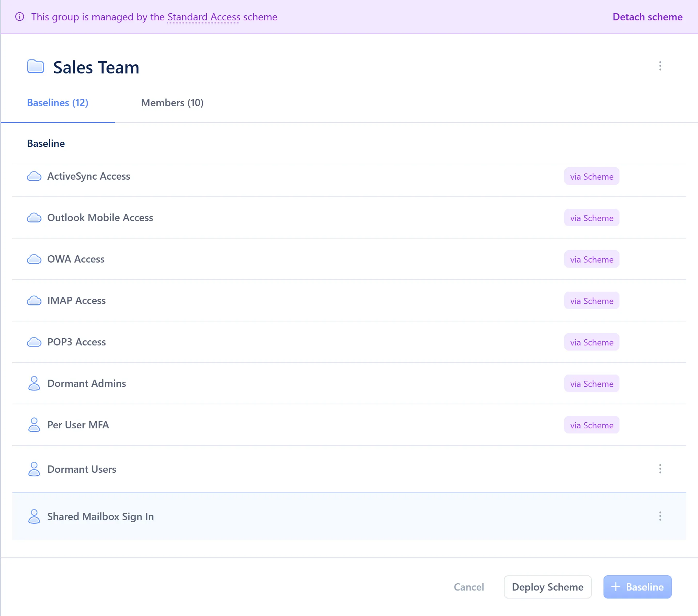Click the Cancel button

(x=469, y=587)
